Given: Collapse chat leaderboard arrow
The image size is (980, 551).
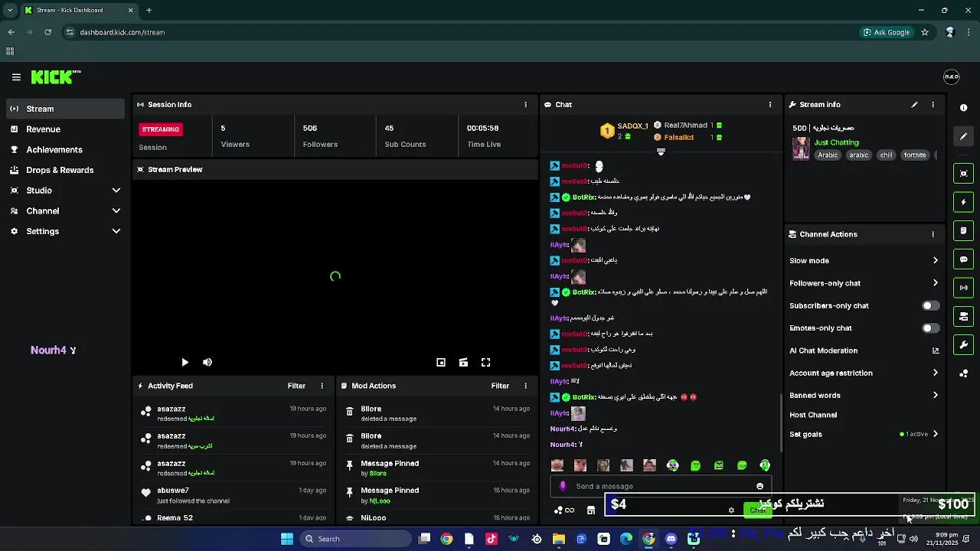Looking at the screenshot, I should pyautogui.click(x=661, y=152).
